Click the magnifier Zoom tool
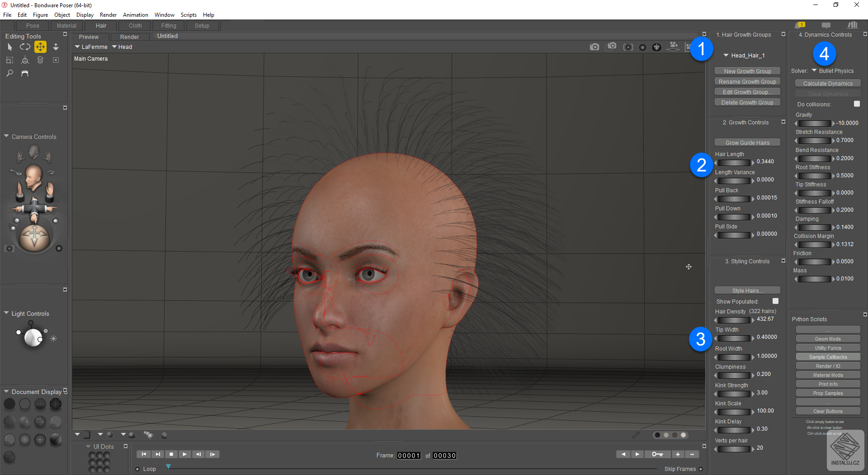Viewport: 868px width, 475px height. coord(9,73)
